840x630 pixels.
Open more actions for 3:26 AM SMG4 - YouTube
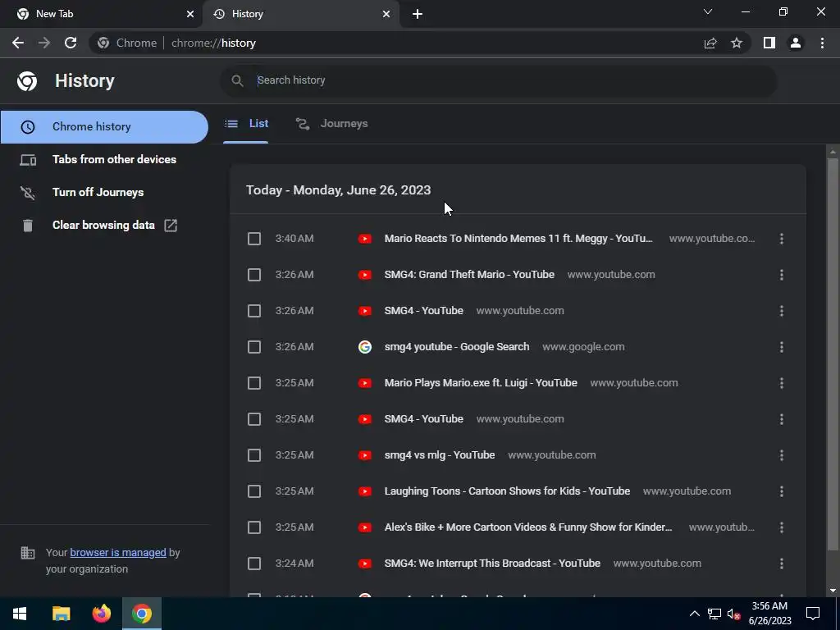(x=782, y=311)
